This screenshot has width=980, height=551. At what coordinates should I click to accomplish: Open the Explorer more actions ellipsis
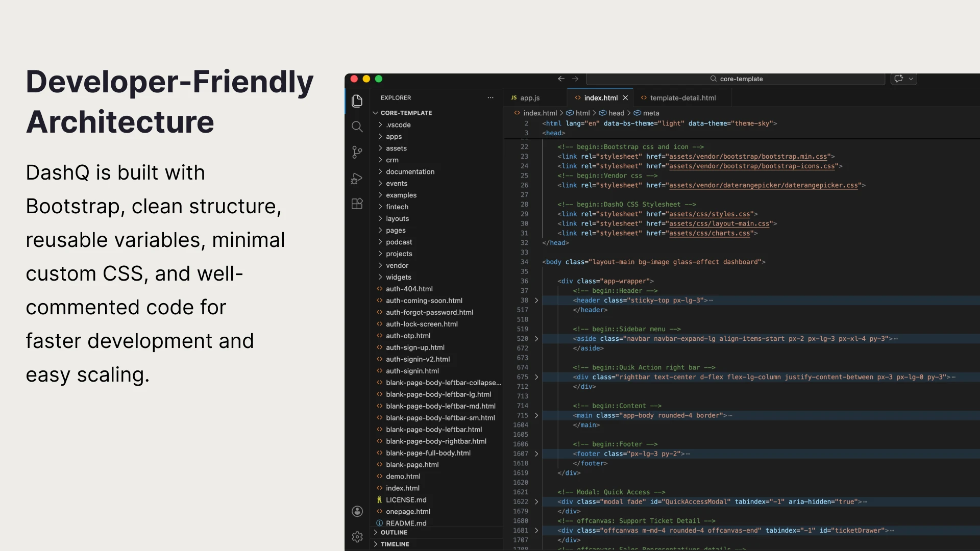coord(491,97)
